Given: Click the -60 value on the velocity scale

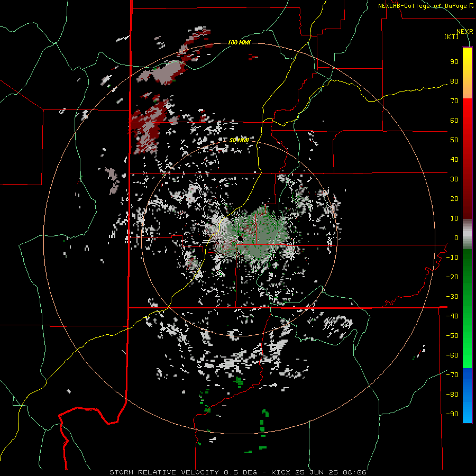Looking at the screenshot, I should (452, 355).
